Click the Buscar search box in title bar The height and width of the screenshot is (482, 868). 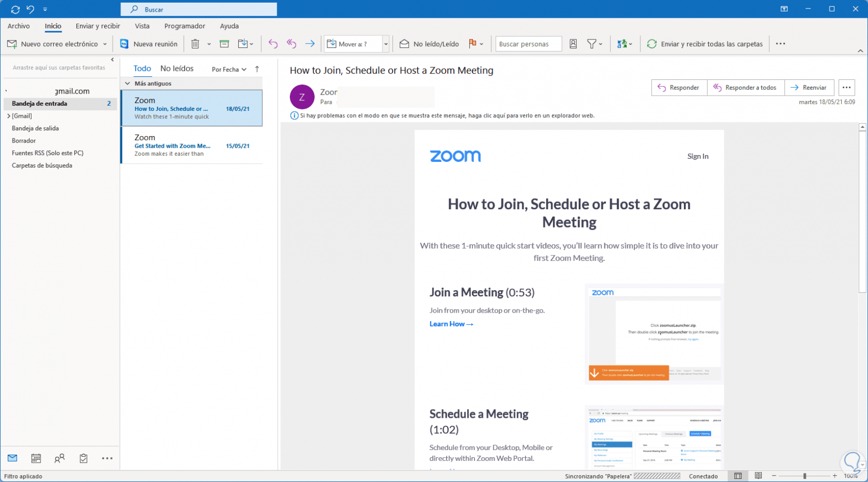click(199, 9)
